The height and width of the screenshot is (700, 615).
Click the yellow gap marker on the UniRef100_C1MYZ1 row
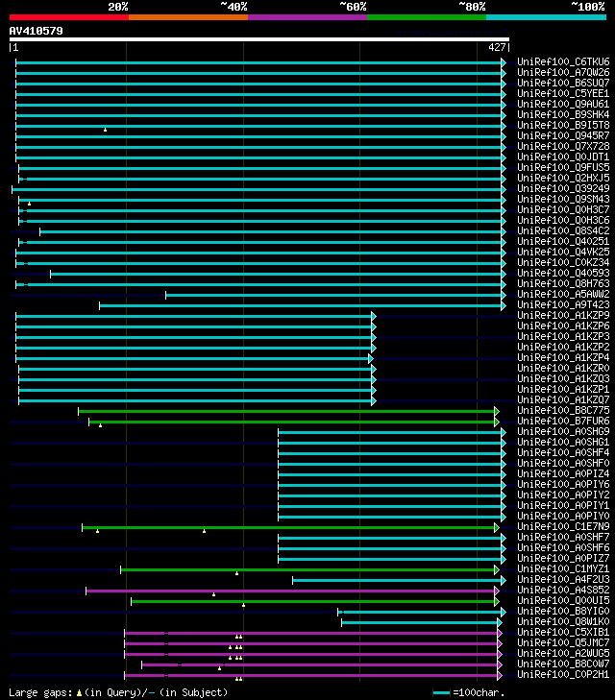pyautogui.click(x=236, y=573)
